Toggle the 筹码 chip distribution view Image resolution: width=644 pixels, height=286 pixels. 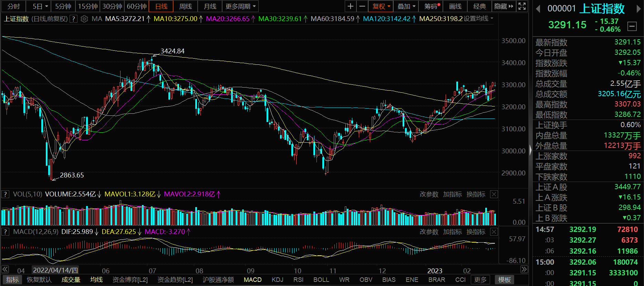pos(432,6)
